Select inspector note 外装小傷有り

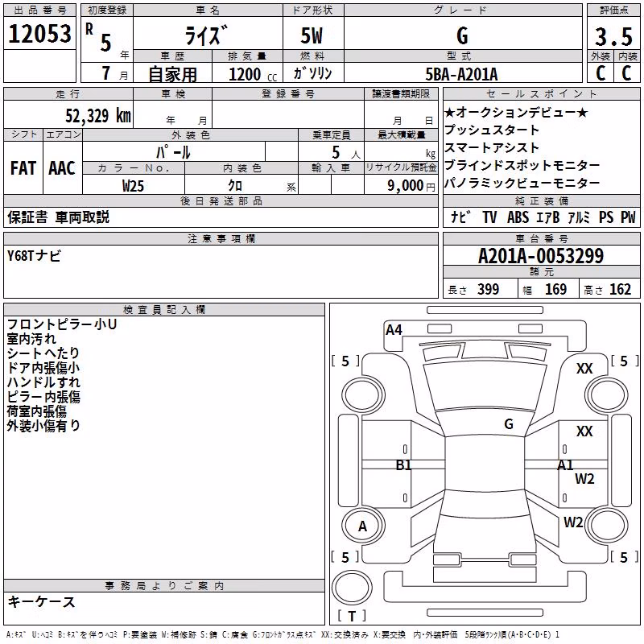[x=43, y=426]
